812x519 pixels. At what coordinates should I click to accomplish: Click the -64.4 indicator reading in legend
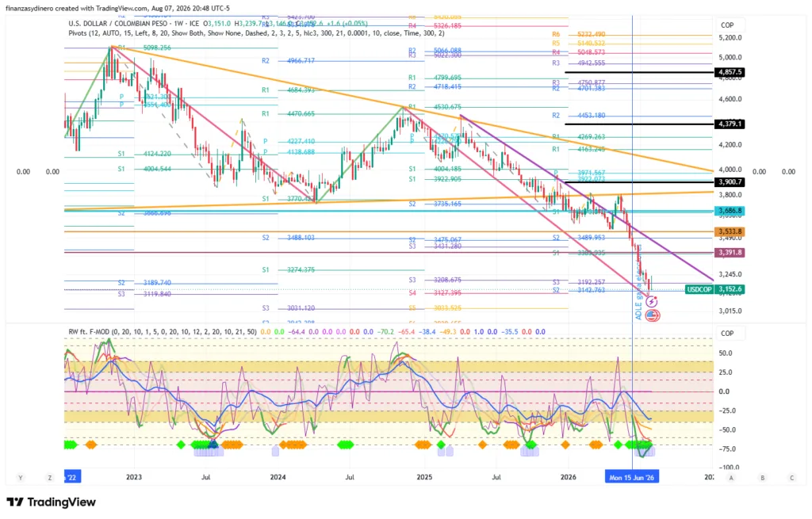(x=297, y=332)
